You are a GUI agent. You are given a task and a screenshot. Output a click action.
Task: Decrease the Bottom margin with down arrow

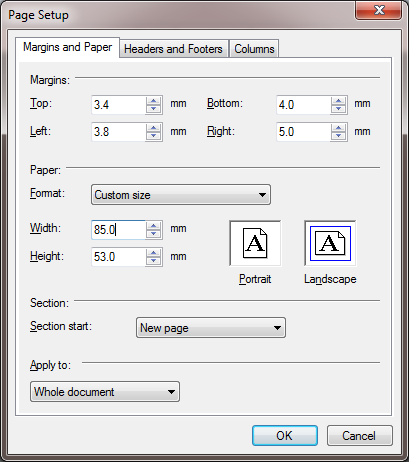(x=339, y=109)
